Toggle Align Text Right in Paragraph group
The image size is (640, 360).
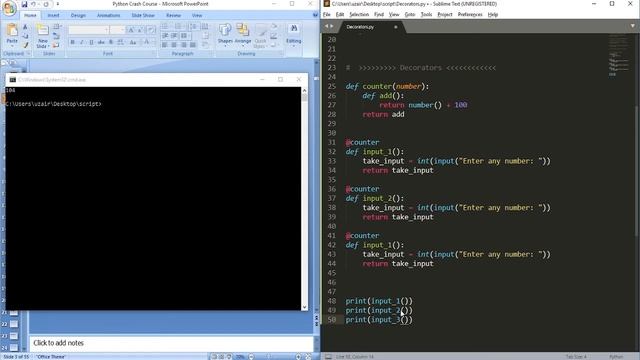(x=184, y=45)
